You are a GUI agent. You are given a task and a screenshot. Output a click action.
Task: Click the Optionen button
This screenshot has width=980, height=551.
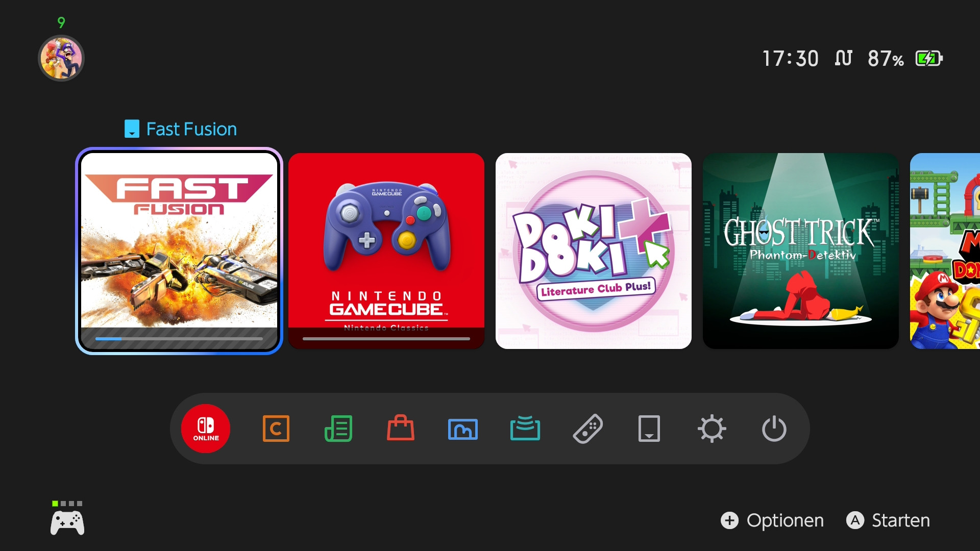pos(772,520)
